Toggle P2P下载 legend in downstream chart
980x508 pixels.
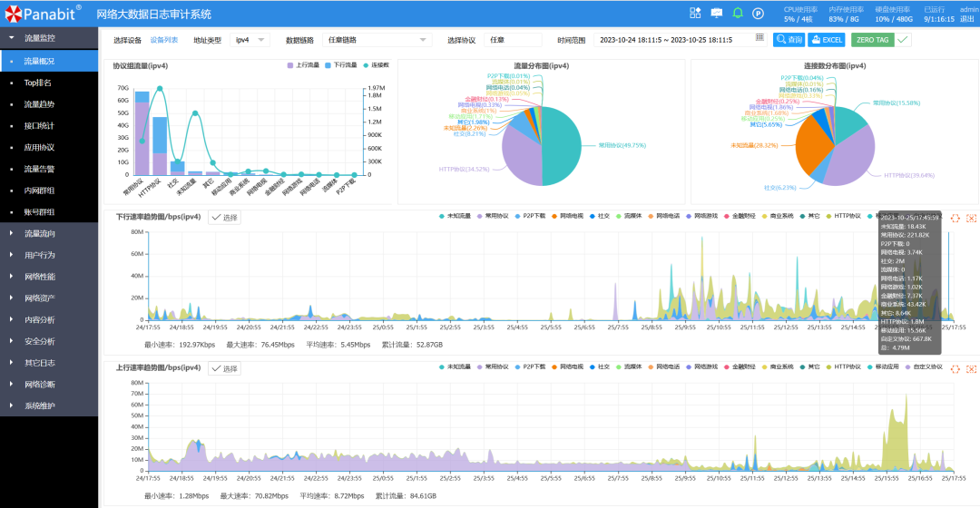[x=530, y=216]
